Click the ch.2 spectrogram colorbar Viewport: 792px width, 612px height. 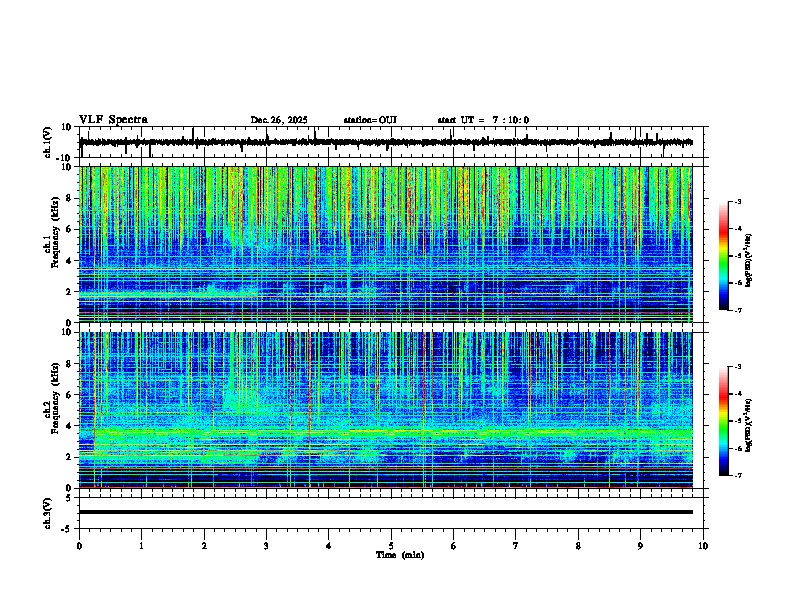click(724, 421)
